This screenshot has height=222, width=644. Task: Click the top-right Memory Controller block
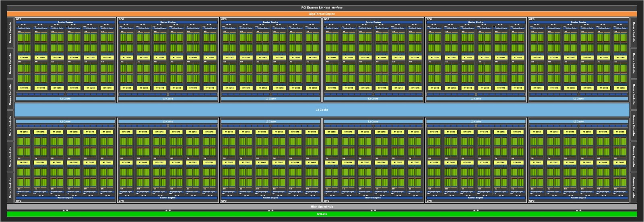[633, 32]
